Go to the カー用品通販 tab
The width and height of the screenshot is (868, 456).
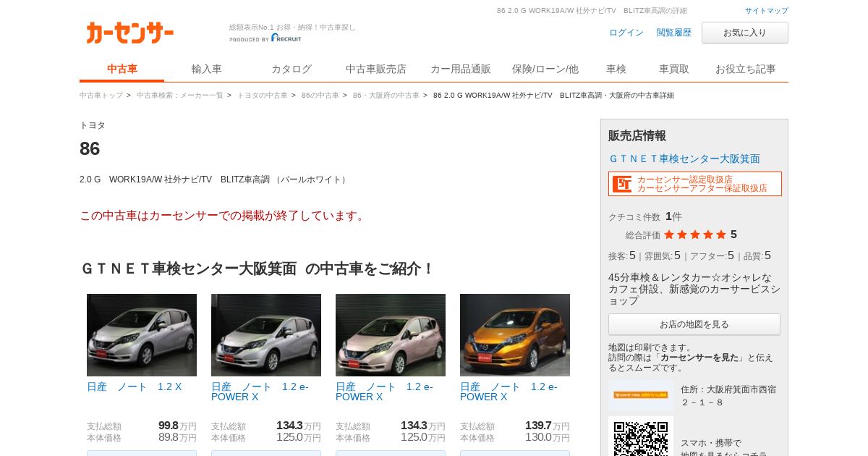461,69
